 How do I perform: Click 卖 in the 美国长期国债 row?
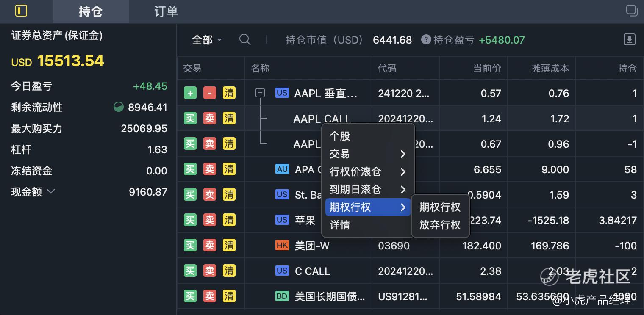coord(210,296)
